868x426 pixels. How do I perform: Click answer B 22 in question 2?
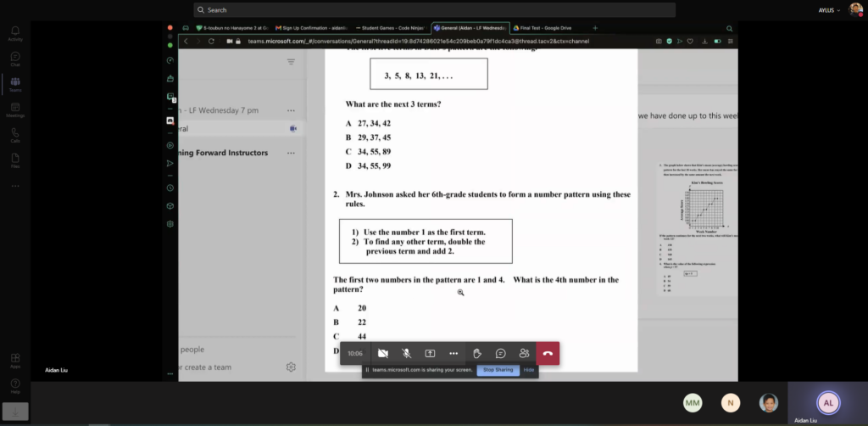click(350, 322)
